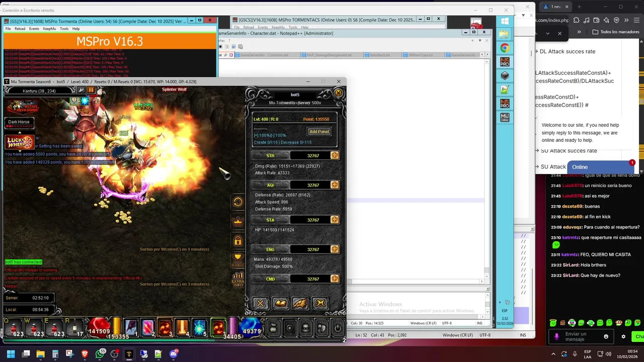Open MU Helper wrench settings icon
644x362 pixels.
[x=81, y=90]
